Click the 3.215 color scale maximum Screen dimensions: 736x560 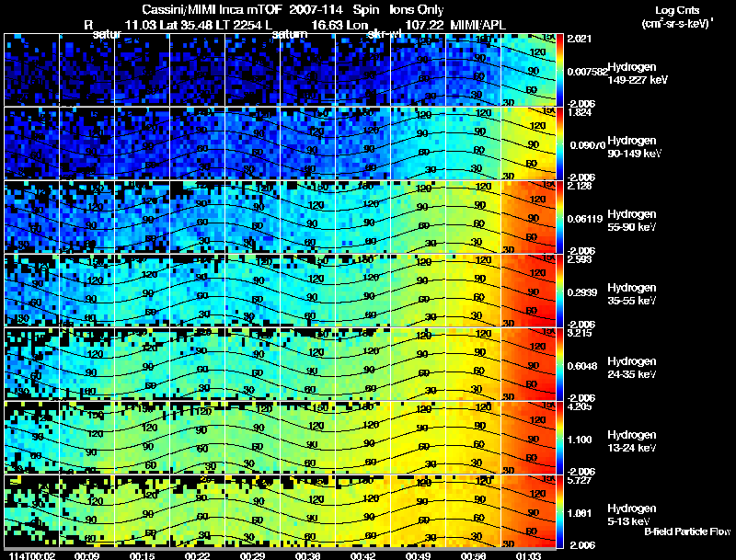(x=580, y=333)
